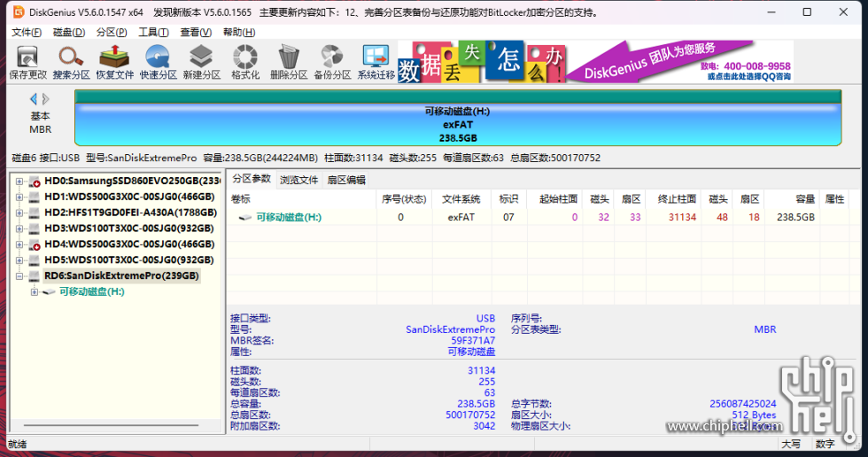Viewport: 868px width, 457px height.
Task: Click the removable disk H: icon in tree
Action: (50, 291)
